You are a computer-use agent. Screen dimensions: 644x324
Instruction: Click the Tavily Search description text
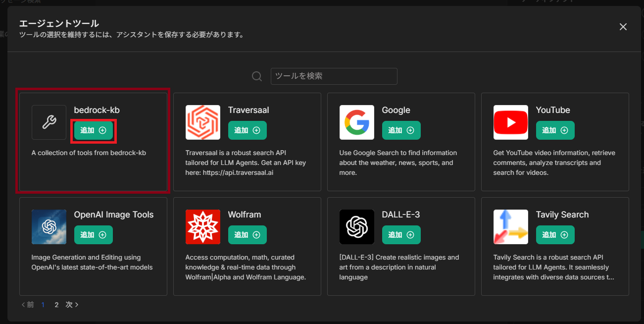click(554, 267)
